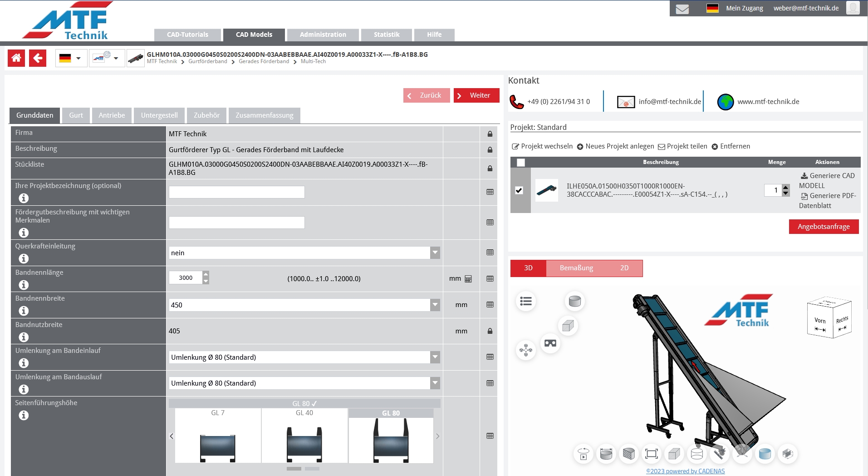Open the 3D viewer list menu icon
The height and width of the screenshot is (476, 868).
pyautogui.click(x=526, y=301)
